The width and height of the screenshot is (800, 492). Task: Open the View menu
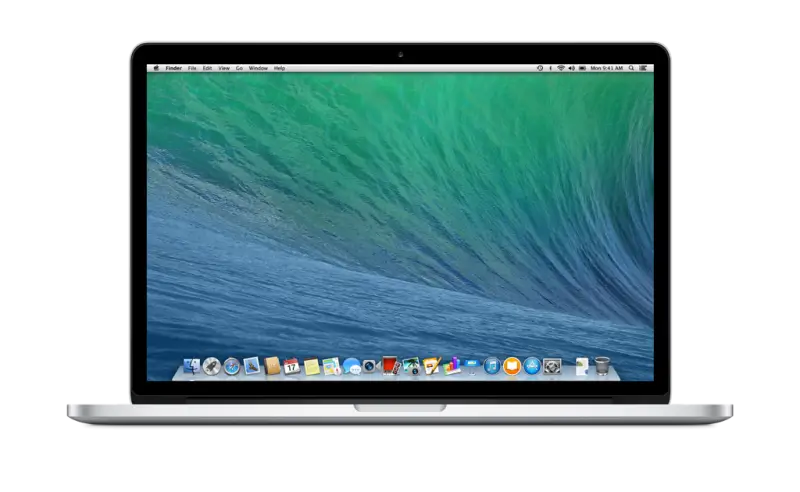[224, 68]
